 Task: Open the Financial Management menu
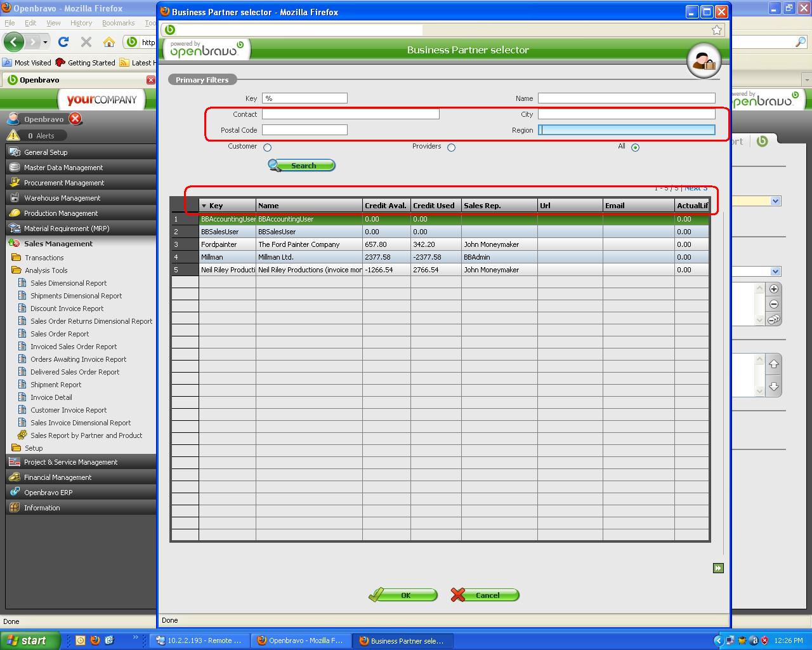[58, 477]
